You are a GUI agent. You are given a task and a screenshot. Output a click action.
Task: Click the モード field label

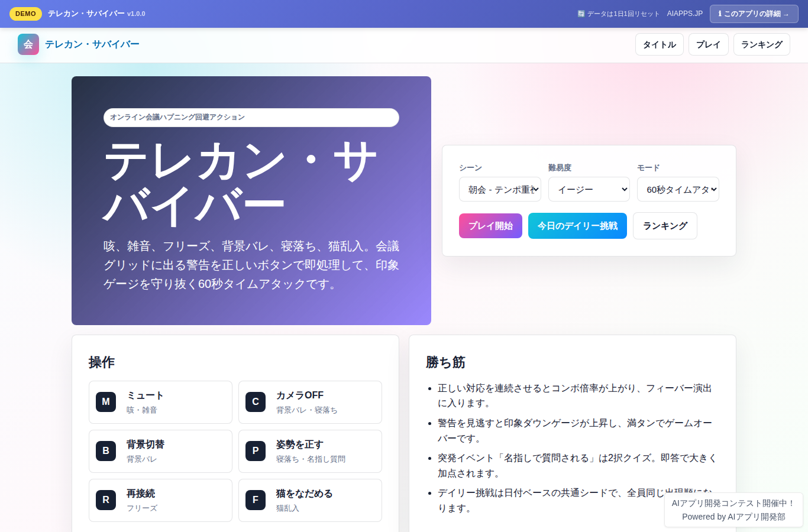(x=648, y=168)
